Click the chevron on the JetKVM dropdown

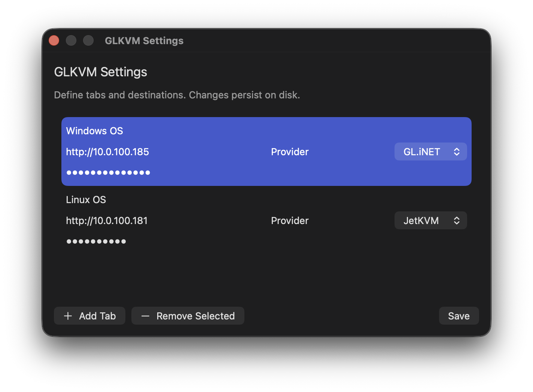tap(457, 220)
